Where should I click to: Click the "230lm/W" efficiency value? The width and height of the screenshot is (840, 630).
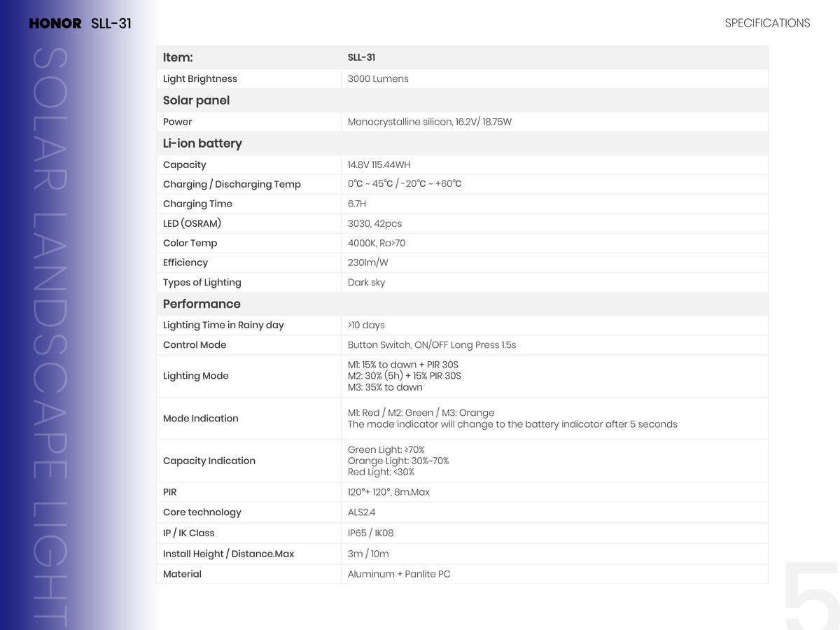368,263
